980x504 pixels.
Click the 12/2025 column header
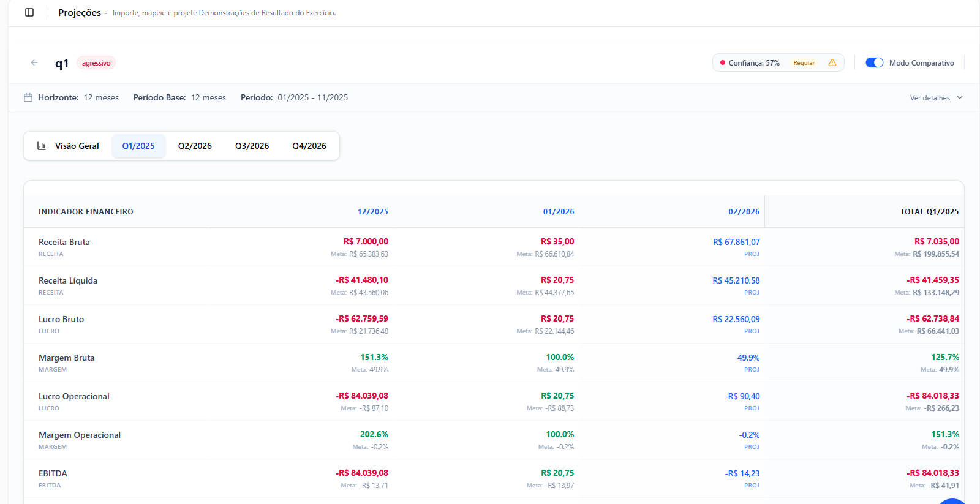pos(372,212)
